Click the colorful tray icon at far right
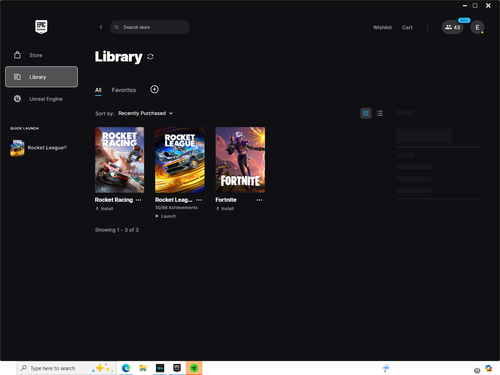 coord(488,368)
